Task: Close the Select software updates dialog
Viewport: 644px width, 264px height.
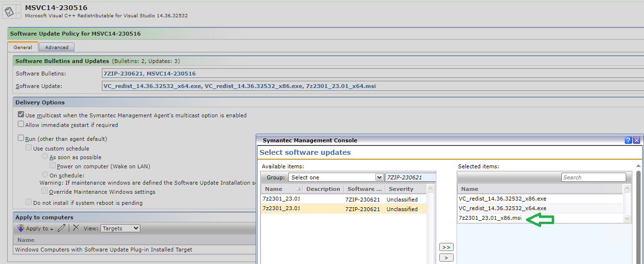Action: pyautogui.click(x=636, y=140)
